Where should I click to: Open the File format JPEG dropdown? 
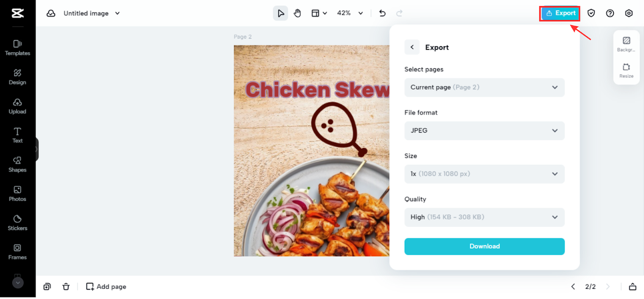coord(485,131)
